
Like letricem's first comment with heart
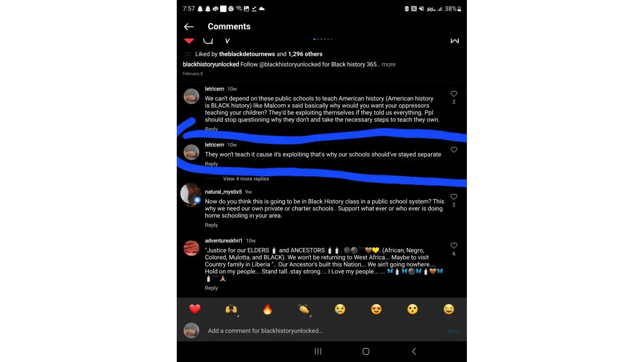(453, 94)
